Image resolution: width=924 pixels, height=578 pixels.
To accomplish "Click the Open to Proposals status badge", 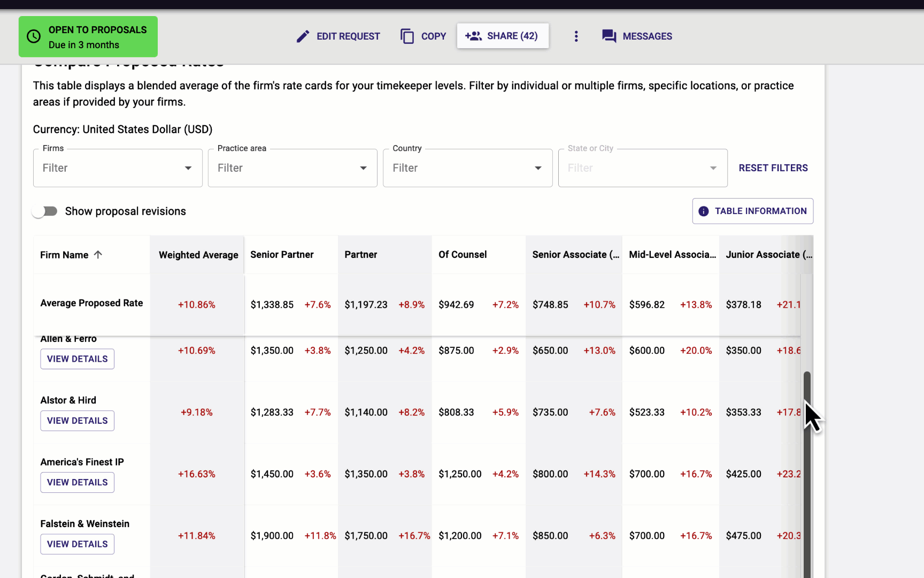I will [x=88, y=36].
